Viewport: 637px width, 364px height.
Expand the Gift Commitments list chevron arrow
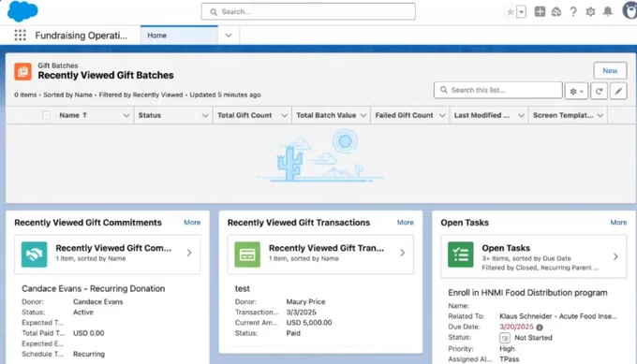[189, 253]
